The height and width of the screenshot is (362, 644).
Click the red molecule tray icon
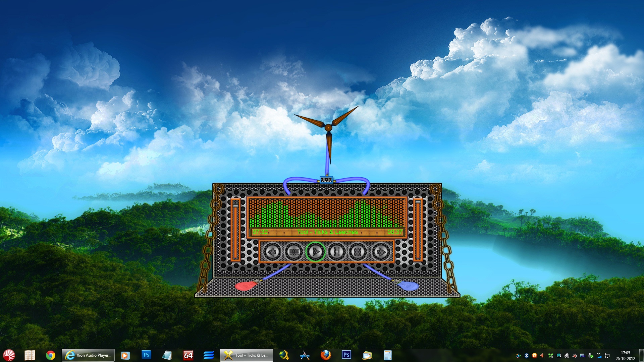coord(575,356)
